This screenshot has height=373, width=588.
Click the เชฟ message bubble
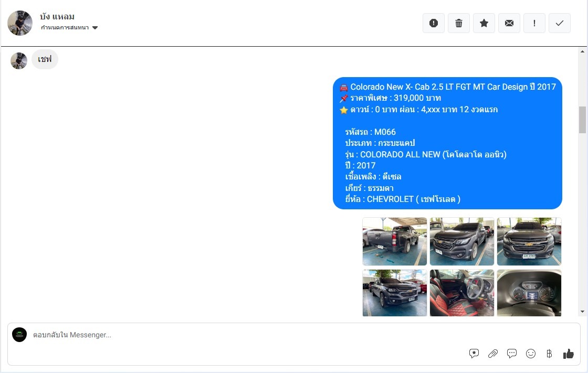click(x=45, y=59)
